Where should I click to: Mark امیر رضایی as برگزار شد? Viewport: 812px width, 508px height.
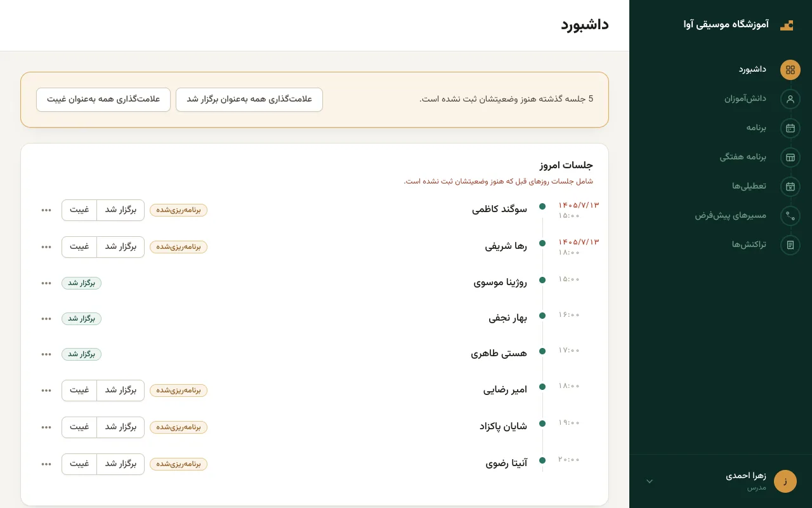tap(121, 391)
